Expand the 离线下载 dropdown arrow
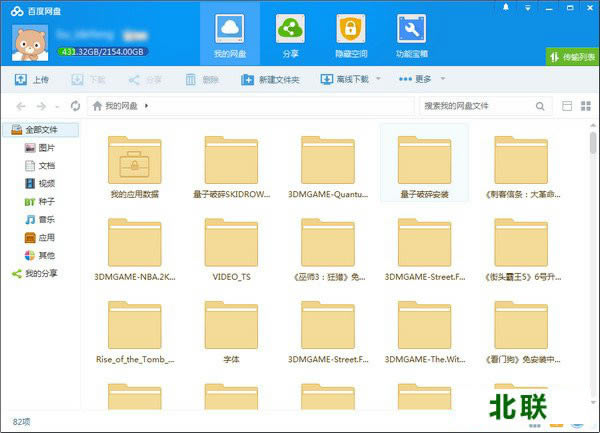This screenshot has height=433, width=600. (378, 79)
